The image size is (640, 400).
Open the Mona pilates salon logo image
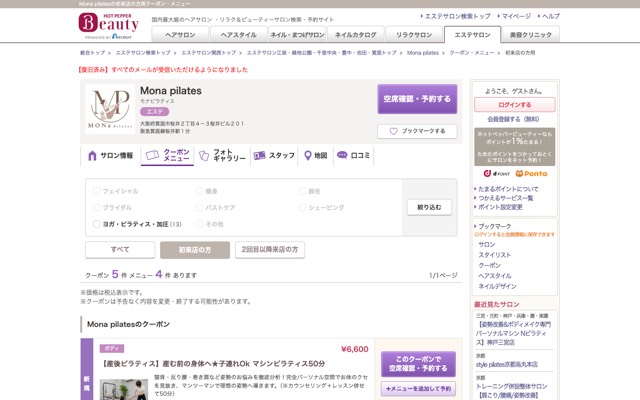pos(110,109)
